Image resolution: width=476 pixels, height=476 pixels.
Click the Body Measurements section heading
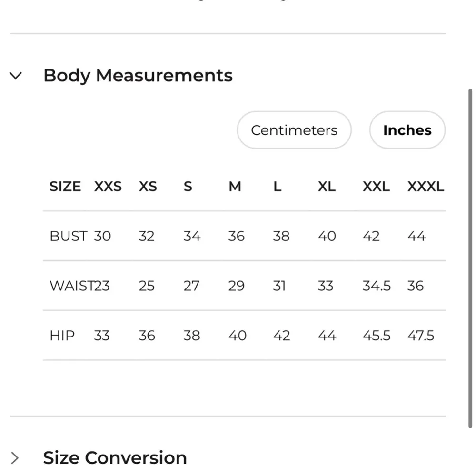138,76
